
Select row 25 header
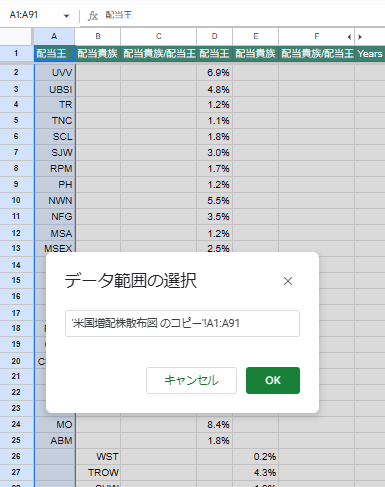tap(16, 440)
